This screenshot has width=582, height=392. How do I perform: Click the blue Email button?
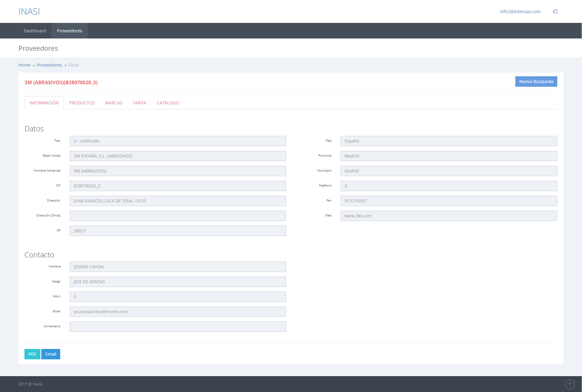51,354
